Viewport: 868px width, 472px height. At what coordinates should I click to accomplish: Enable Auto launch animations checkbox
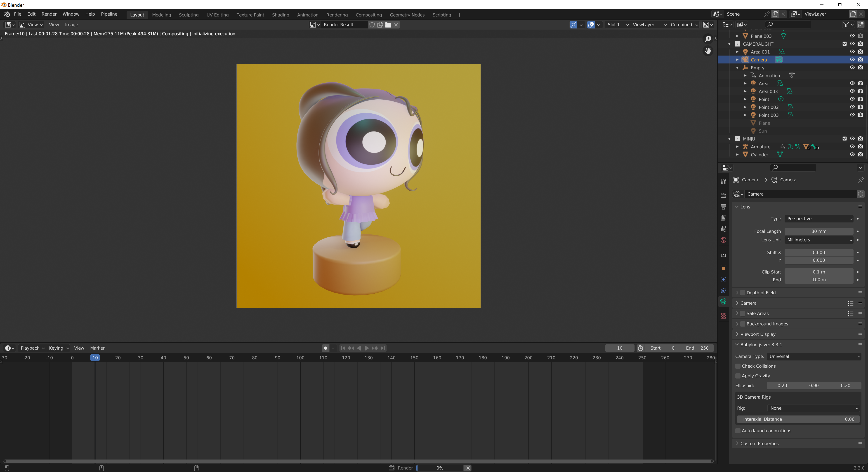tap(738, 431)
